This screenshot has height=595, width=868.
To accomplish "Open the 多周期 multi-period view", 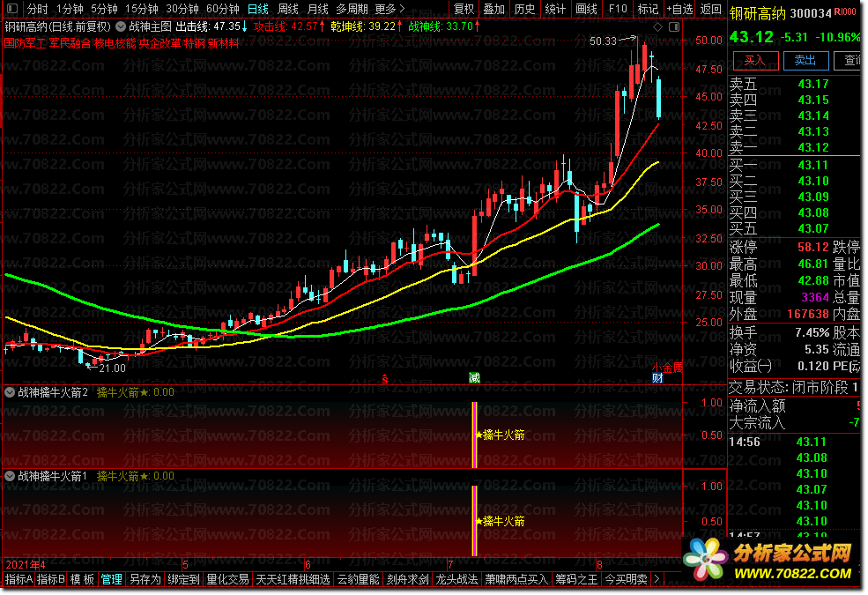I will (x=352, y=9).
